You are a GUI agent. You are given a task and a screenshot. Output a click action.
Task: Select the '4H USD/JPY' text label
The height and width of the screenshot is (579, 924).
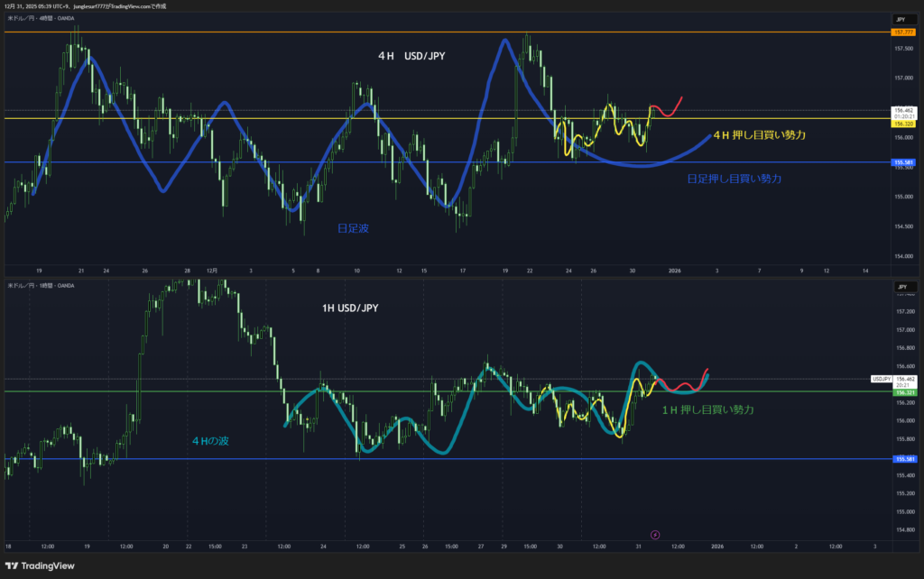tap(411, 56)
